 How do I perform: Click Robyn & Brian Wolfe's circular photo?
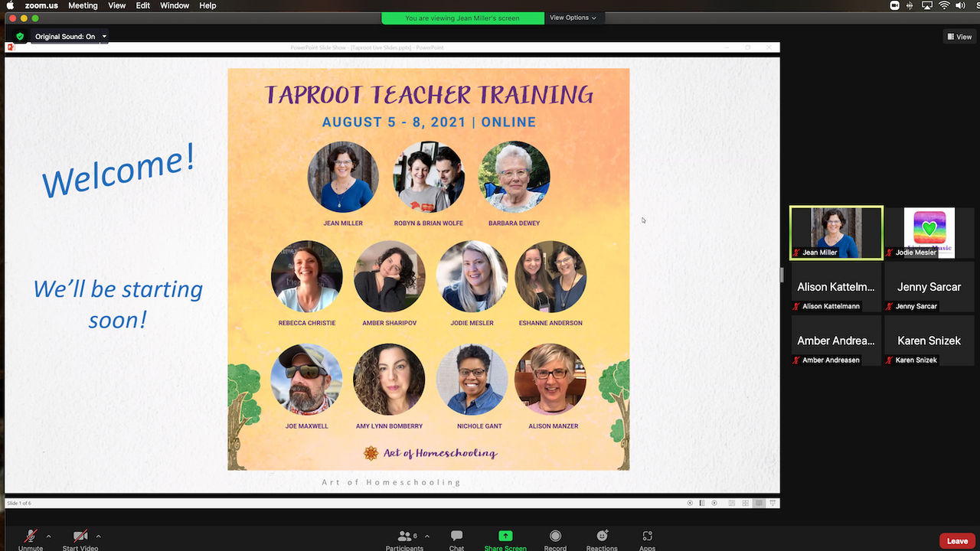point(429,177)
